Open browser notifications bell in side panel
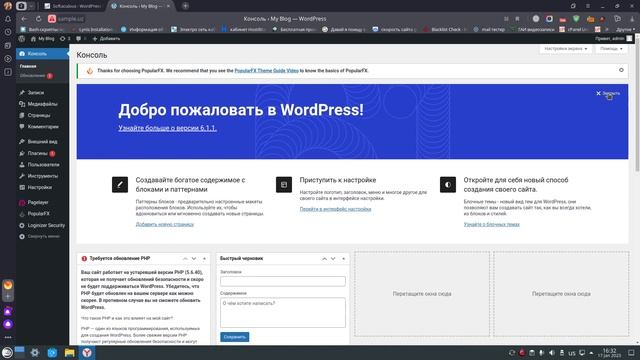The image size is (640, 360). coord(8,19)
